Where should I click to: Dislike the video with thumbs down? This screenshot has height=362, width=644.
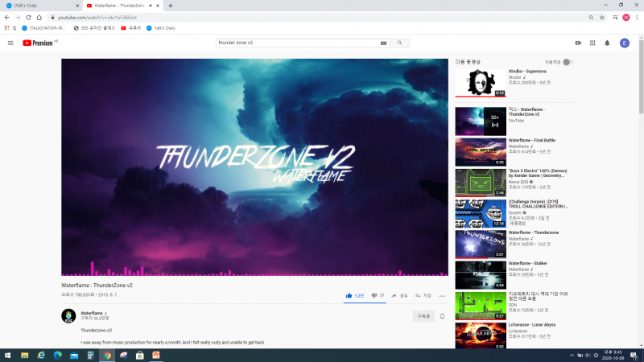(374, 295)
